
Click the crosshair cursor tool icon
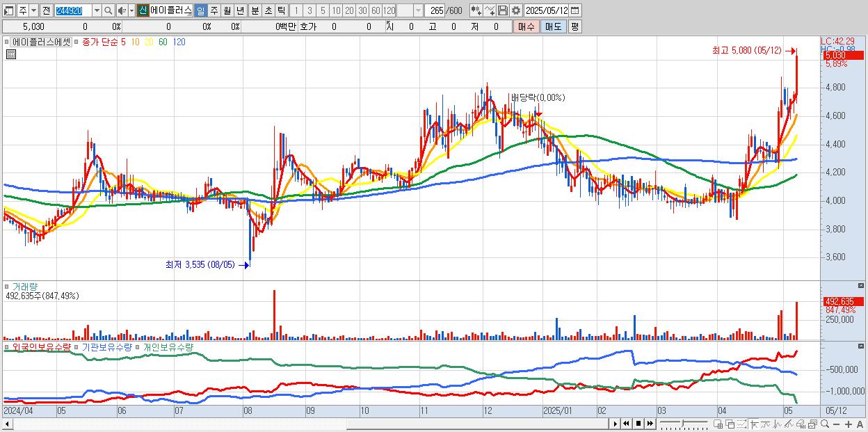(754, 424)
